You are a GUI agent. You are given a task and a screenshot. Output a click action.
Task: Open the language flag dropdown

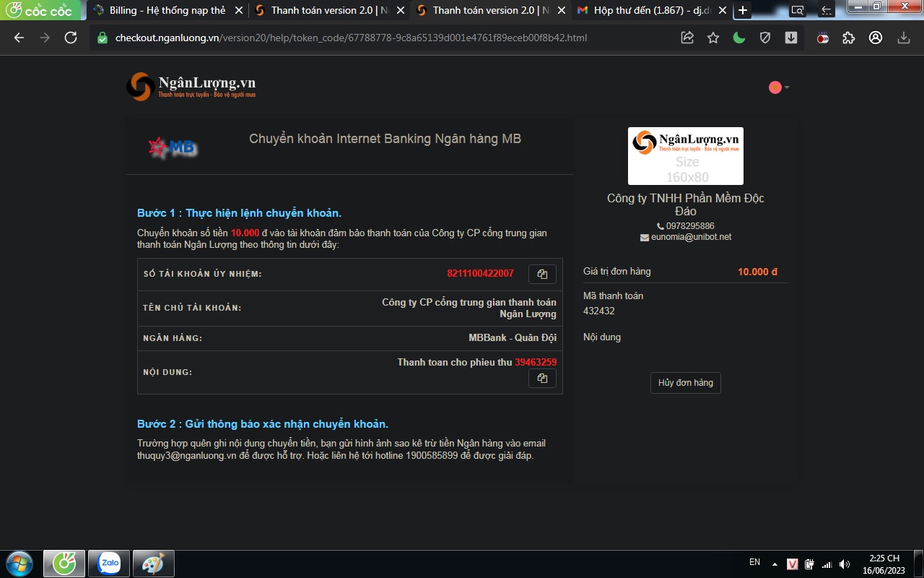coord(779,87)
